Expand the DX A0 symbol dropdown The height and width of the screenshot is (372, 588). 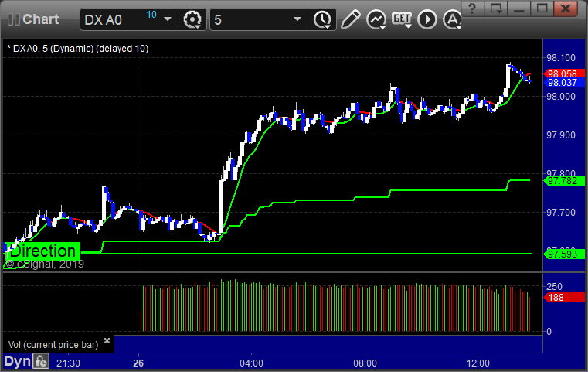168,19
